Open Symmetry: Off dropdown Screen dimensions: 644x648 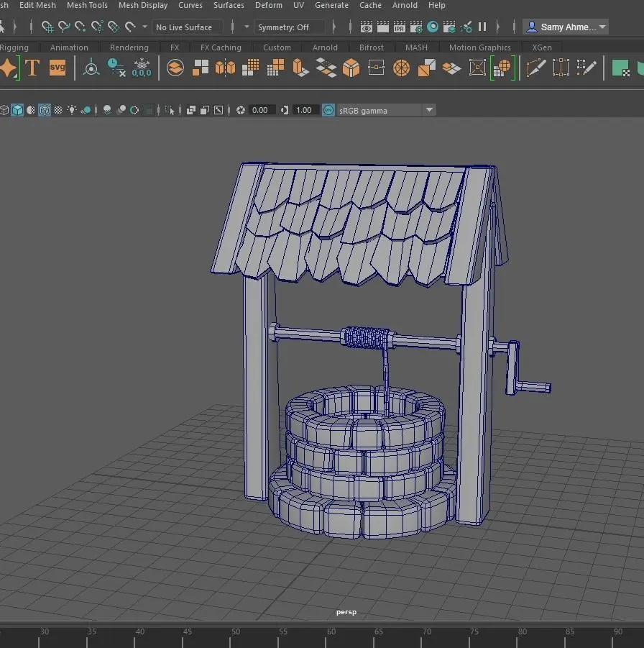tap(289, 27)
